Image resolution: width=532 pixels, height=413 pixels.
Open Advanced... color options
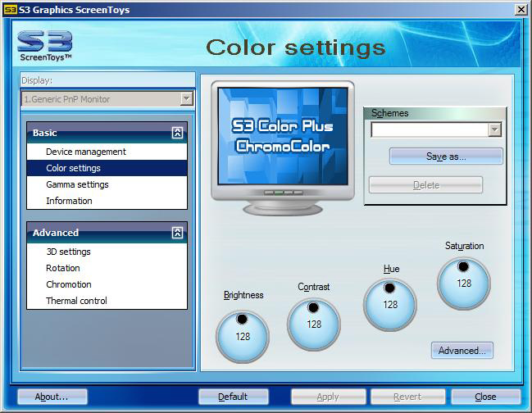coord(462,351)
